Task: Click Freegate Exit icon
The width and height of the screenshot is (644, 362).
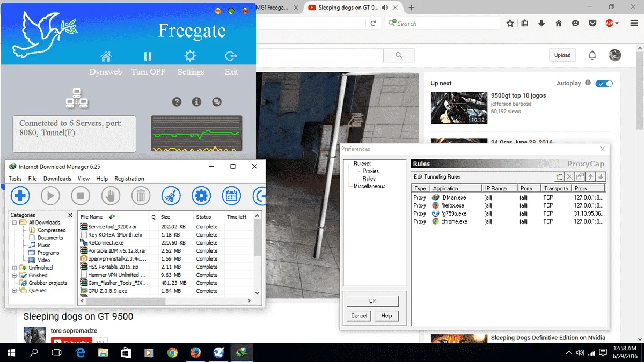Action: pos(231,56)
